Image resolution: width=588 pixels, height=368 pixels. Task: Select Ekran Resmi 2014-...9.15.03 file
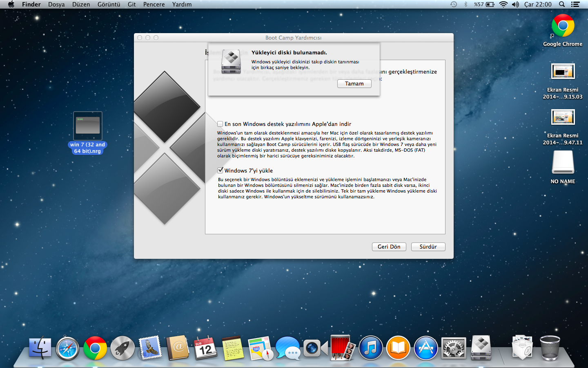[563, 81]
